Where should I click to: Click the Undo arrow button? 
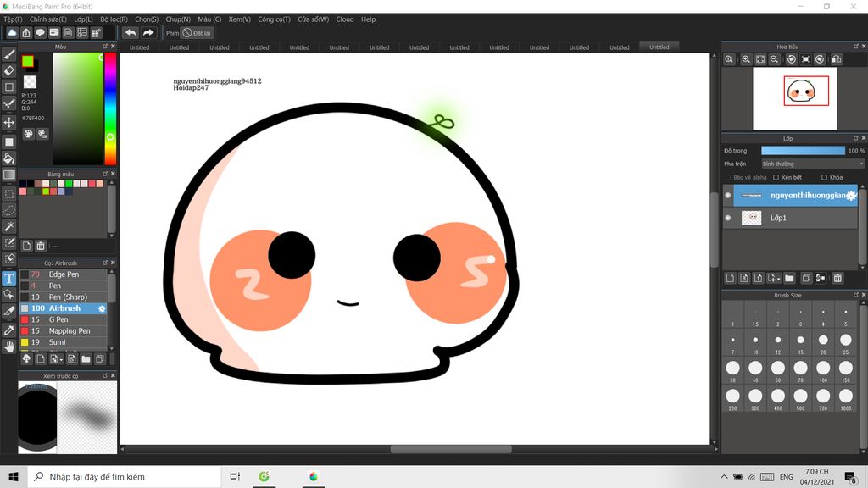tap(131, 33)
